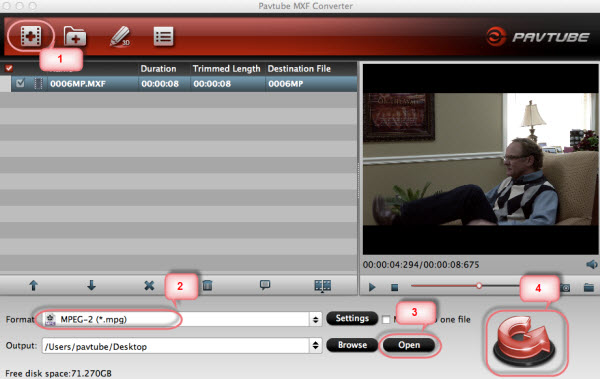
Task: Play the preview video
Action: click(372, 287)
